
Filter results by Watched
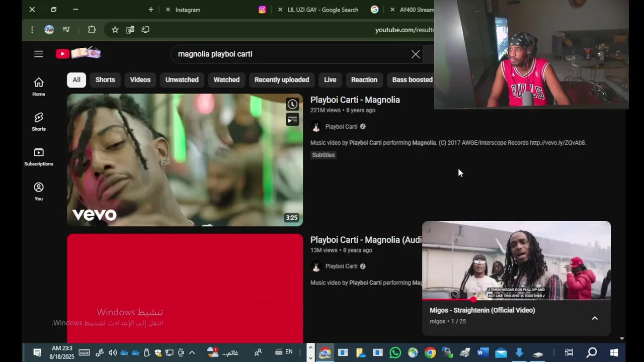226,79
